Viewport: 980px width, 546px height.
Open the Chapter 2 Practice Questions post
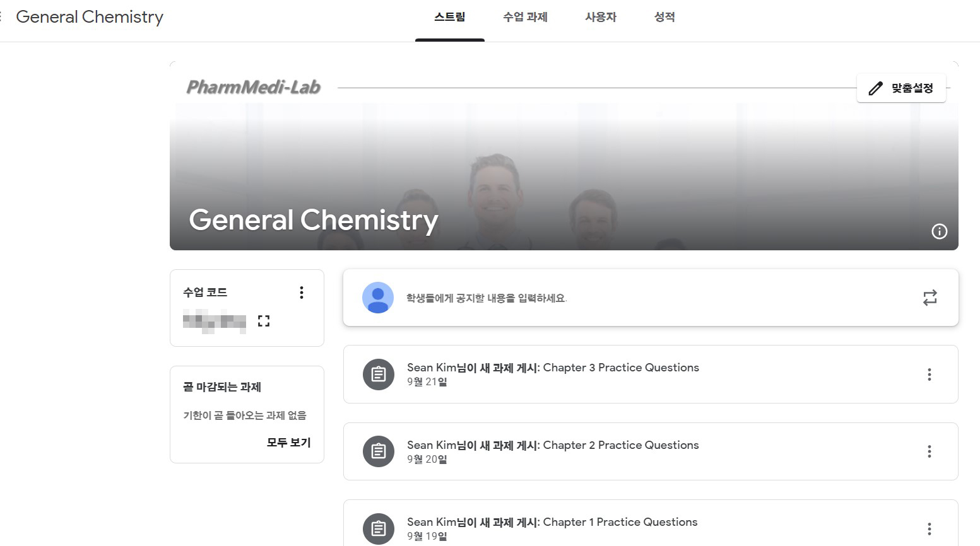coord(651,451)
